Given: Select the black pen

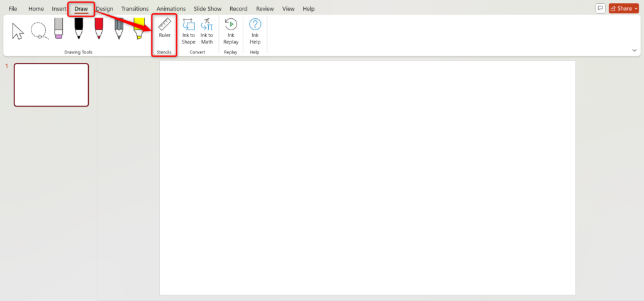Looking at the screenshot, I should [x=79, y=29].
